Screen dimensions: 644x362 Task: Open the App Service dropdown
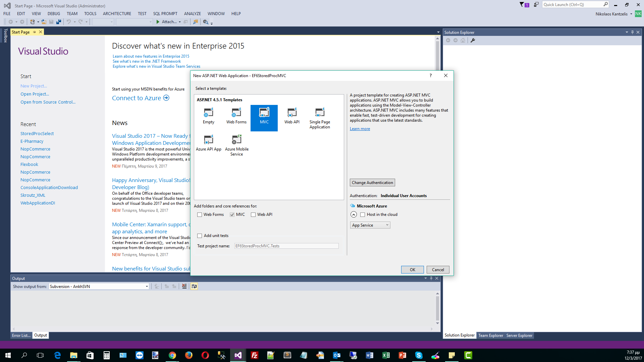pyautogui.click(x=370, y=225)
